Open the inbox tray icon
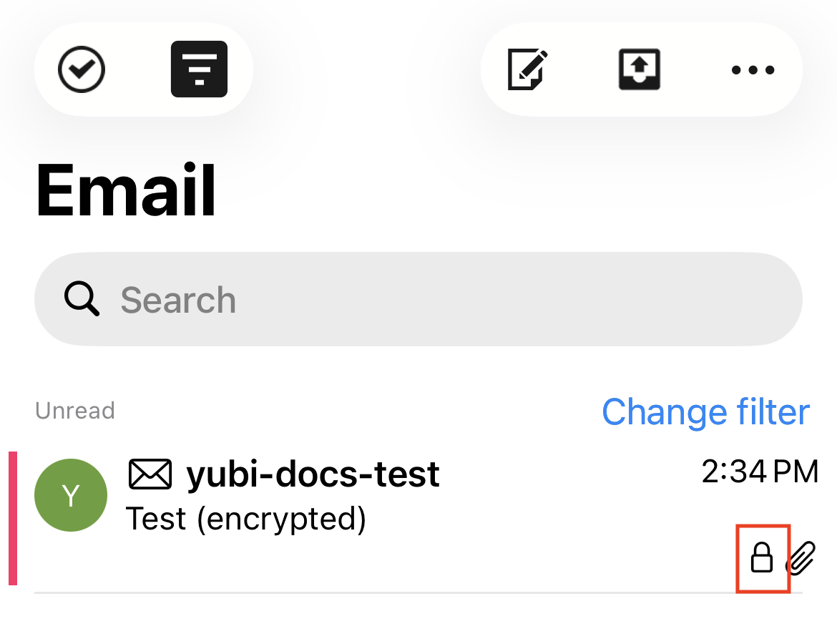The image size is (837, 644). point(639,69)
